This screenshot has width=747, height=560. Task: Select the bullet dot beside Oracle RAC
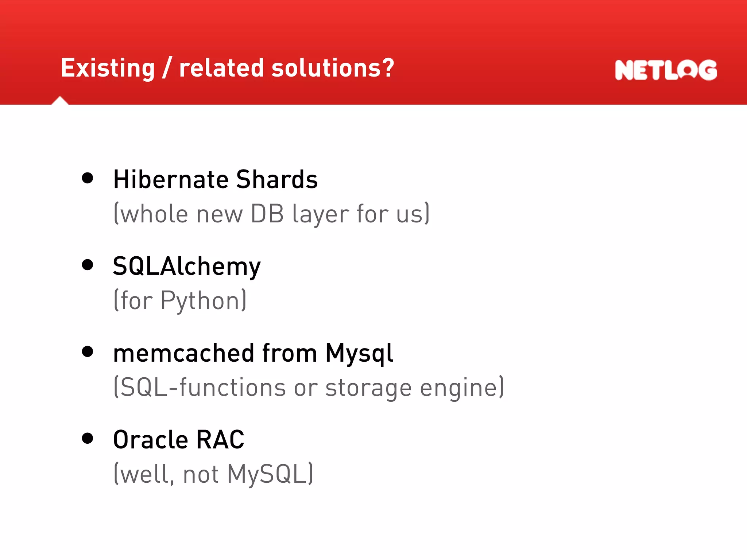tap(88, 438)
